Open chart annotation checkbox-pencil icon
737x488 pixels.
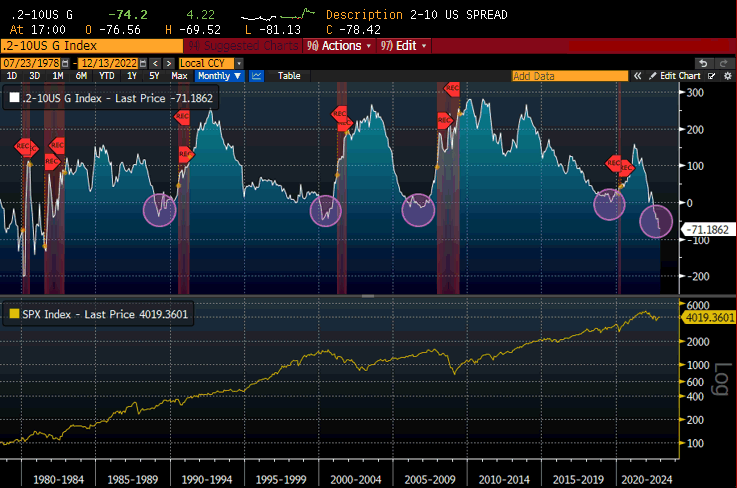712,76
